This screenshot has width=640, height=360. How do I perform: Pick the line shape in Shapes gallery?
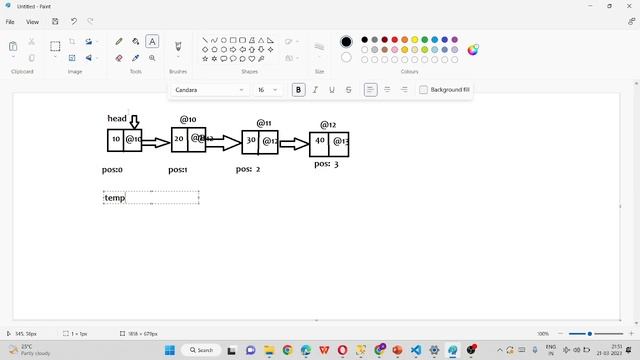(x=205, y=40)
